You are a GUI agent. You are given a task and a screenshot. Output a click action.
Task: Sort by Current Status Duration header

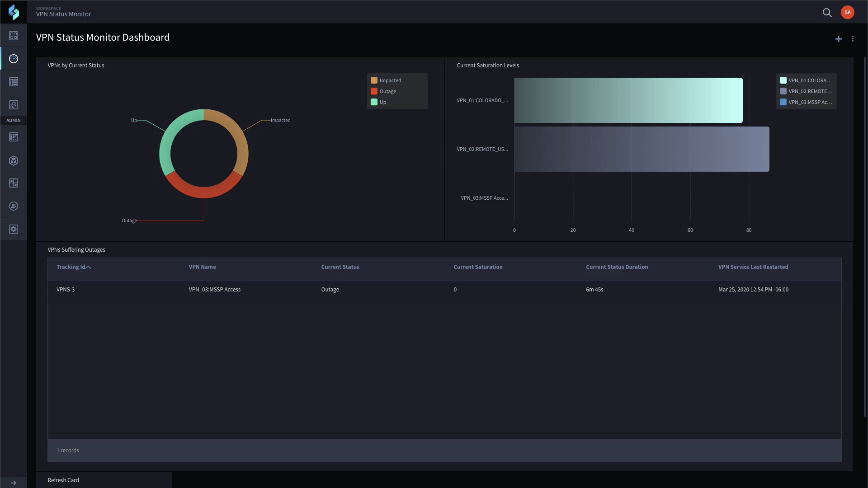pyautogui.click(x=617, y=267)
